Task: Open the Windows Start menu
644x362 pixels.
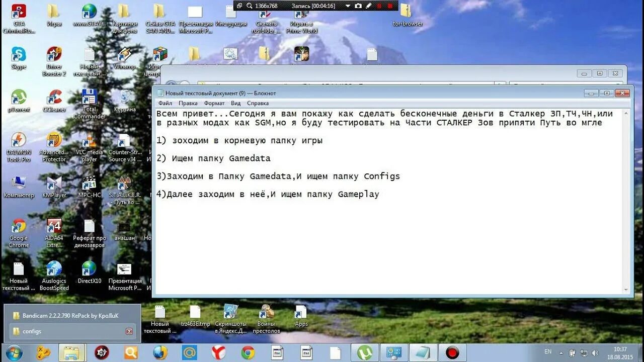Action: [x=14, y=352]
